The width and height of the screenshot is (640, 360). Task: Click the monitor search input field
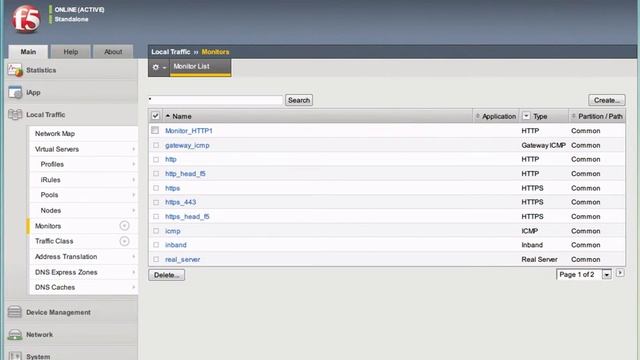pos(215,100)
